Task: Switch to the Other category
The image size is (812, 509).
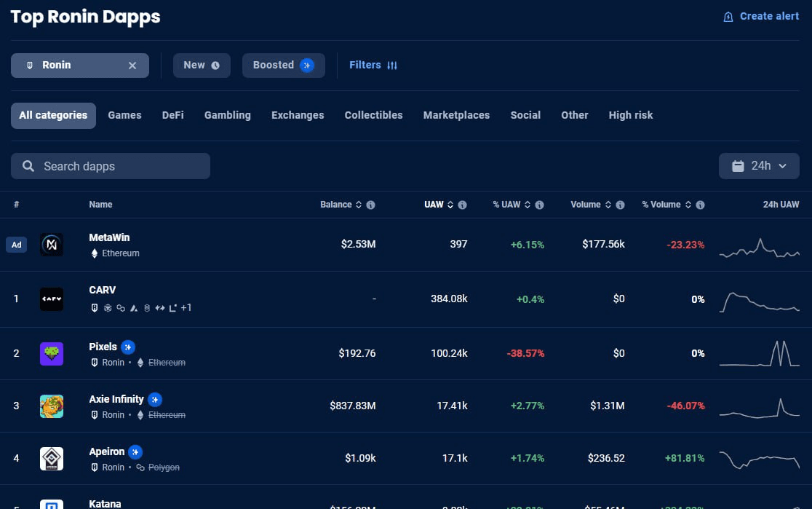Action: tap(574, 115)
